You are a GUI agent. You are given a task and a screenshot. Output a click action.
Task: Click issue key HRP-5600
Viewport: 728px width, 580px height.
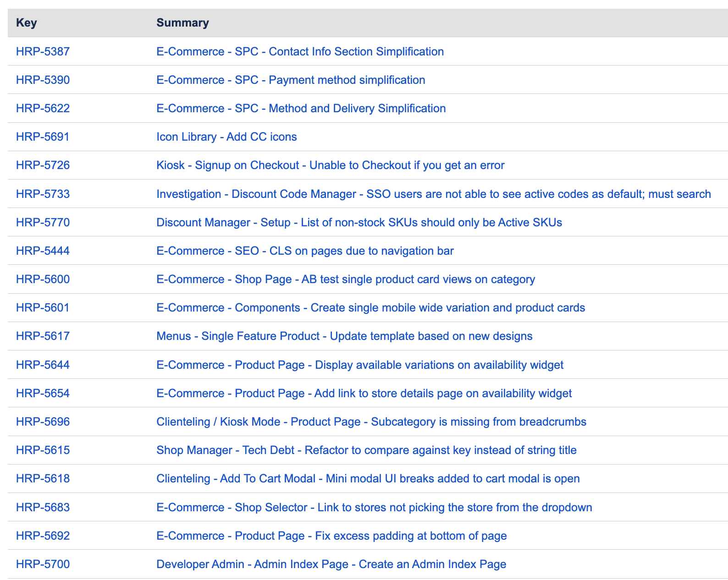coord(43,279)
